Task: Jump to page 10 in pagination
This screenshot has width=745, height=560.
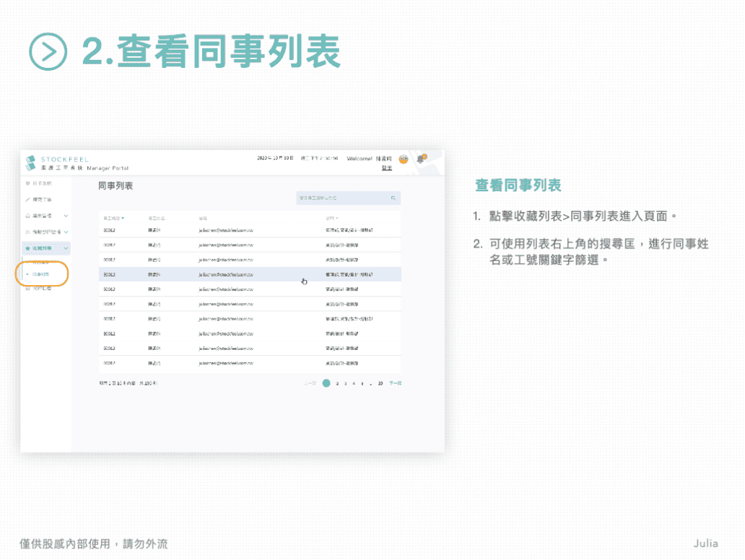Action: (x=380, y=383)
